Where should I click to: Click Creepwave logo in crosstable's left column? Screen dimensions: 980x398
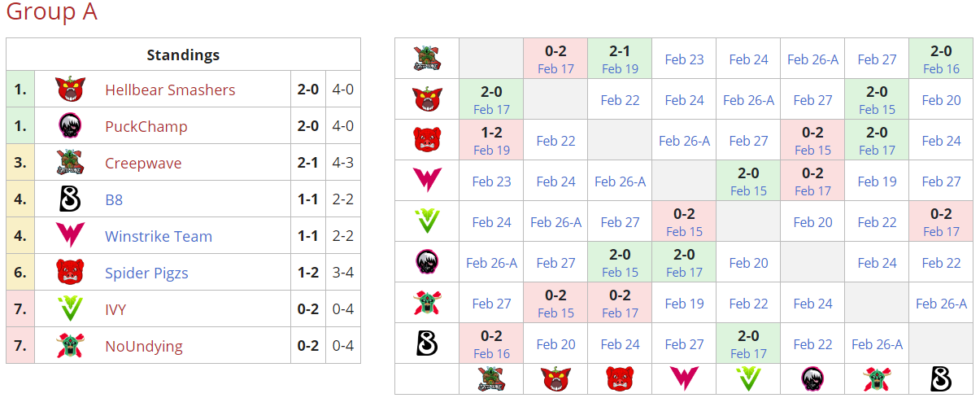pyautogui.click(x=427, y=59)
